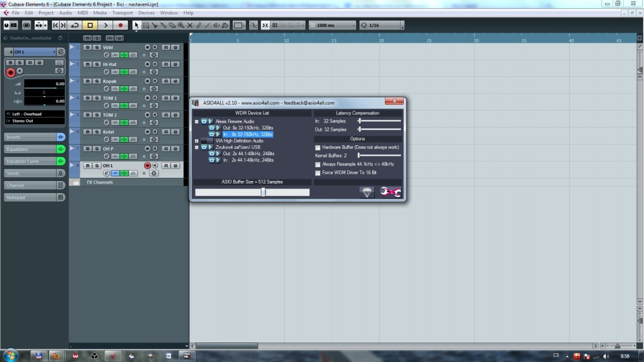Click the Stop button in transport toolbar
Image resolution: width=644 pixels, height=362 pixels.
90,25
